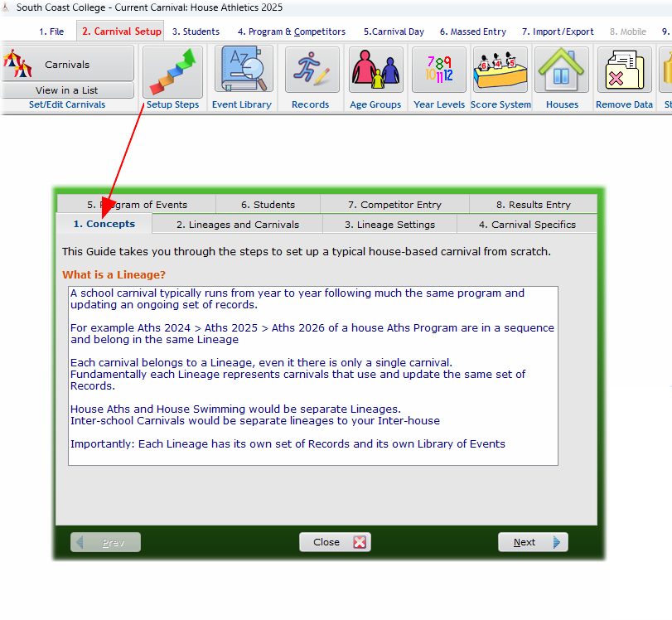Click the Carnivals tent button
This screenshot has width=672, height=620.
click(67, 64)
